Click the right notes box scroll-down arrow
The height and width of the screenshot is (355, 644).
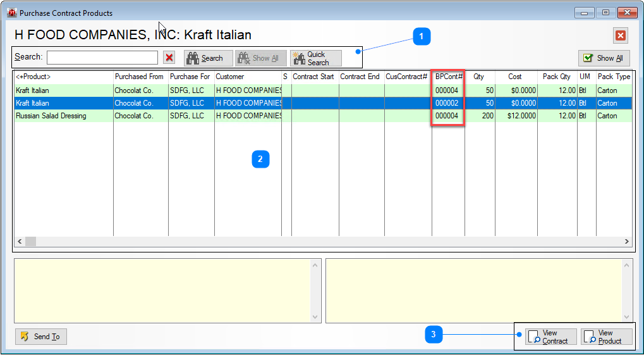(627, 317)
